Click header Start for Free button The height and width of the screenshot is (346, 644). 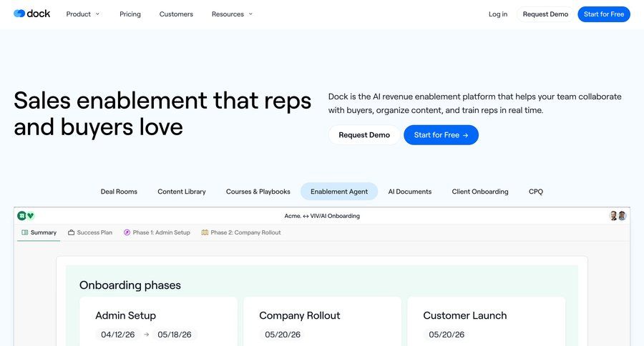click(604, 14)
